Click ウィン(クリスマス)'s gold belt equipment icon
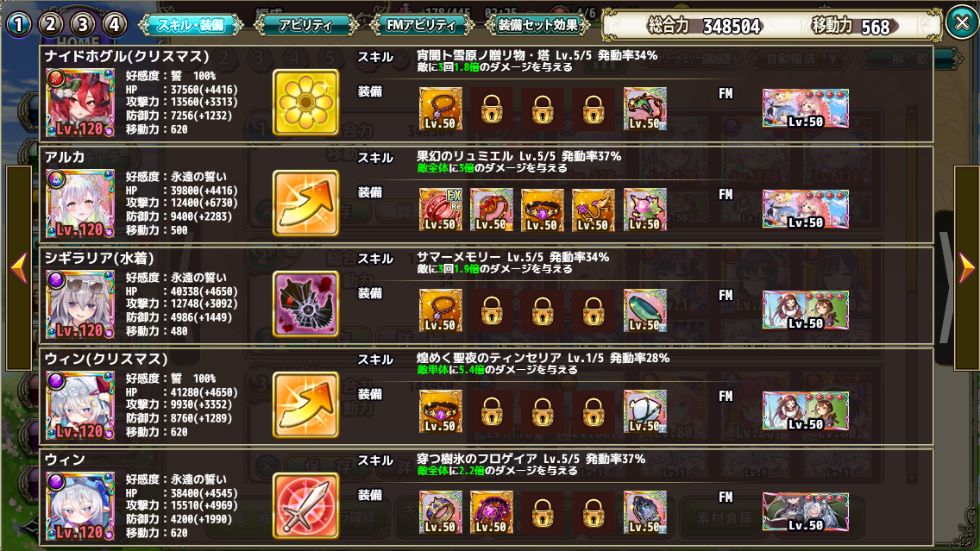Screen dimensions: 980x551 tap(441, 411)
